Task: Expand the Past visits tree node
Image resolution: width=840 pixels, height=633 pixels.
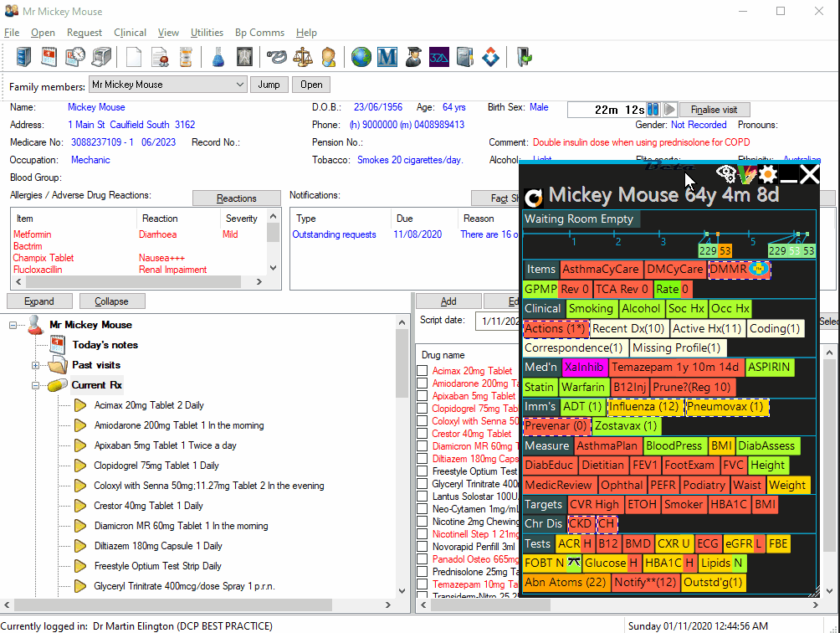Action: (x=36, y=365)
